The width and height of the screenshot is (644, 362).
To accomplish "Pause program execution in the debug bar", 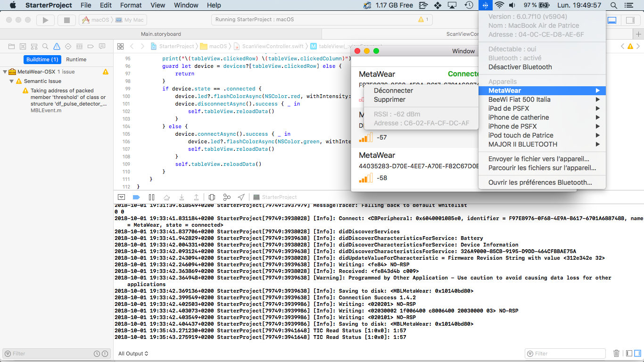I will click(x=151, y=197).
